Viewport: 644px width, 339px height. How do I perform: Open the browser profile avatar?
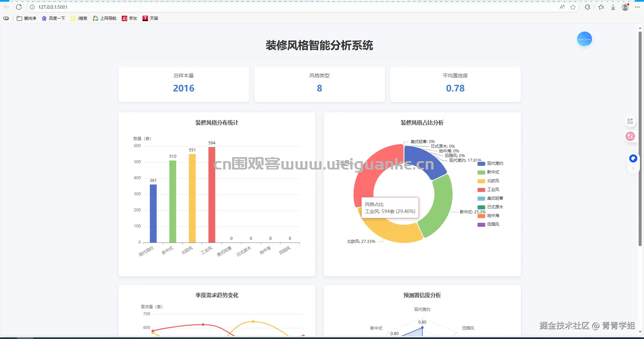pyautogui.click(x=625, y=7)
